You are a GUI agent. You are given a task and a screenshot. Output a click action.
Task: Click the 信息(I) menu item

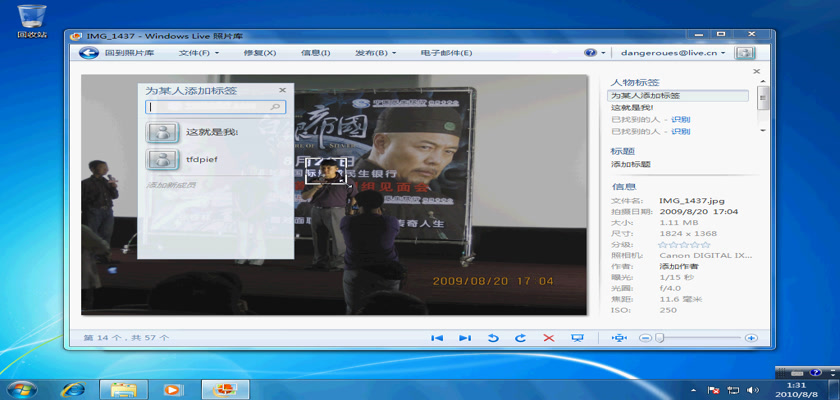[x=316, y=52]
